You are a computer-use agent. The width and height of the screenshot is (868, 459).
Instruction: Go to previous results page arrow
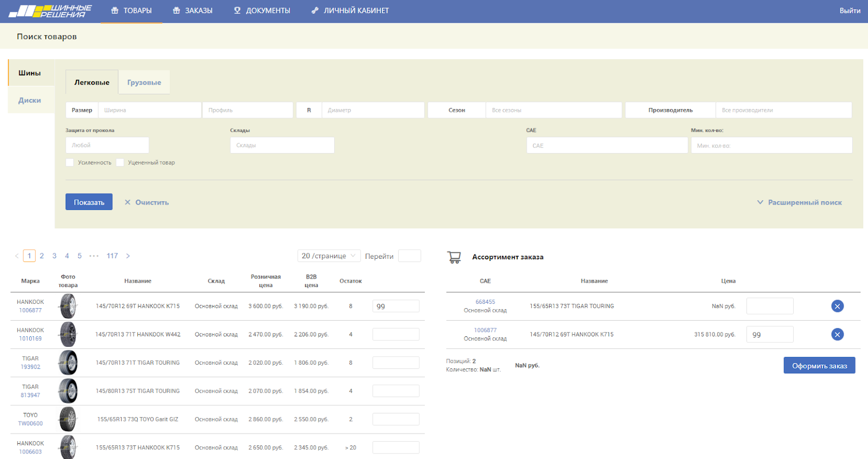(x=17, y=256)
